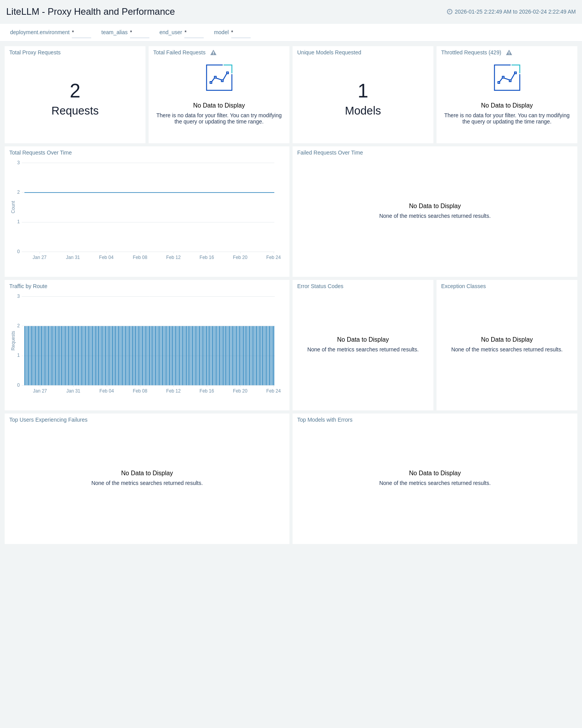Click the chart placeholder icon in Total Failed Requests
582x728 pixels.
[x=219, y=78]
